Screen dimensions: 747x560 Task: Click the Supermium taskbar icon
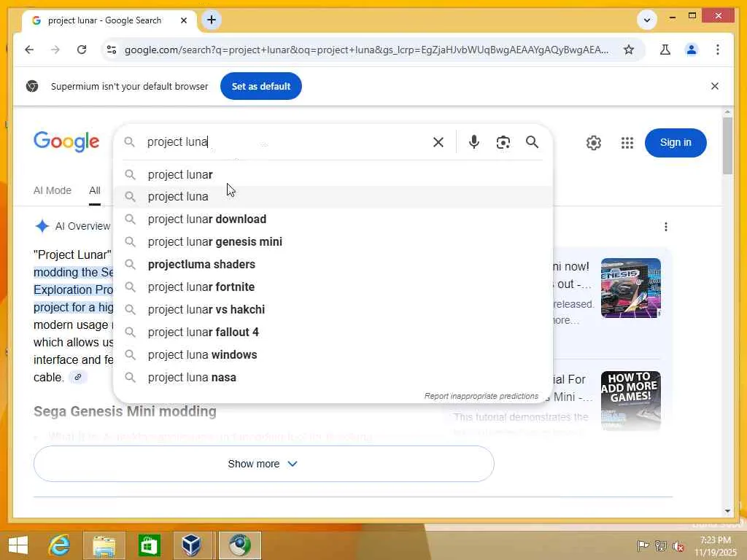point(240,545)
